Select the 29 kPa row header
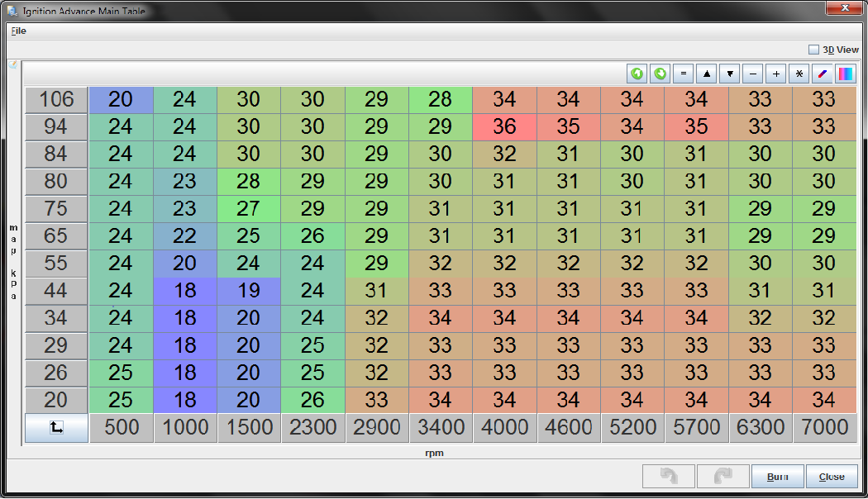868x499 pixels. (56, 346)
